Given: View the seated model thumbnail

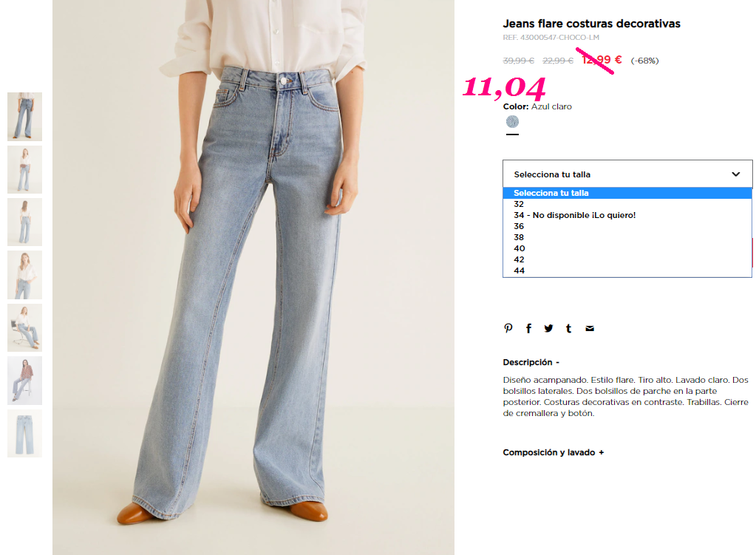Looking at the screenshot, I should pos(24,327).
